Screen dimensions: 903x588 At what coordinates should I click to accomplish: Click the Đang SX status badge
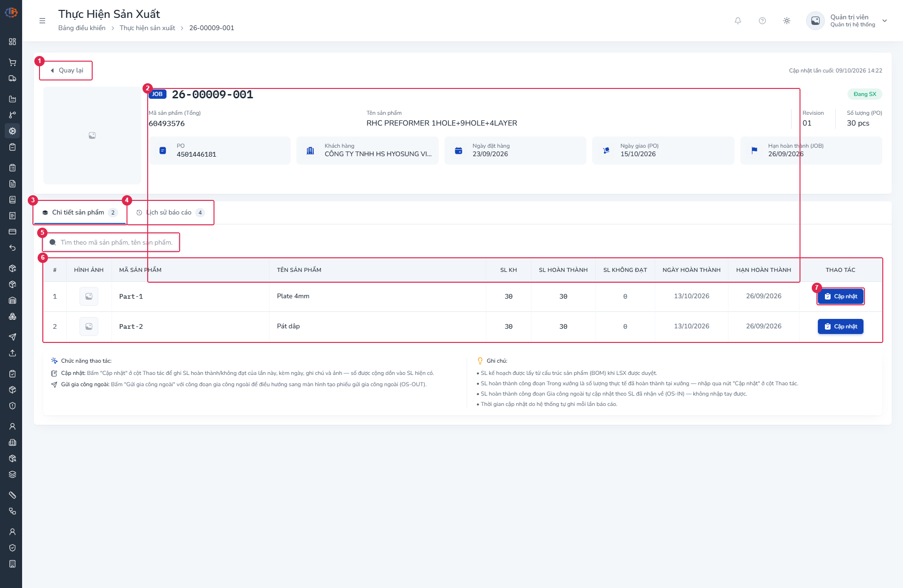865,94
